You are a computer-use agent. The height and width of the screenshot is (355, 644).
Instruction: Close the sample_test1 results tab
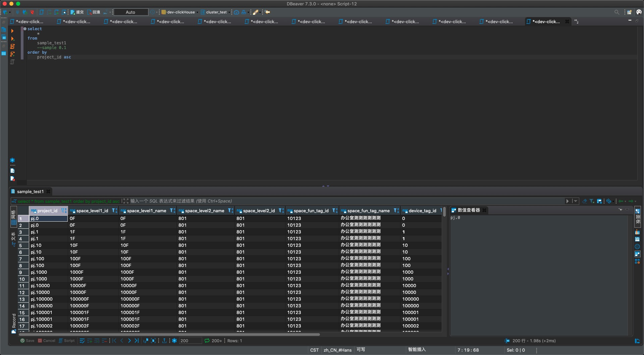48,191
